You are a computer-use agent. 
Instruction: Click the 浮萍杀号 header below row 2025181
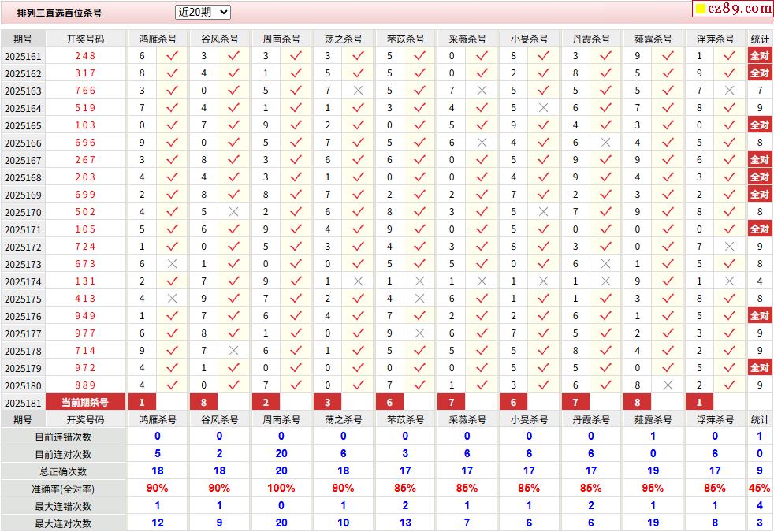715,420
